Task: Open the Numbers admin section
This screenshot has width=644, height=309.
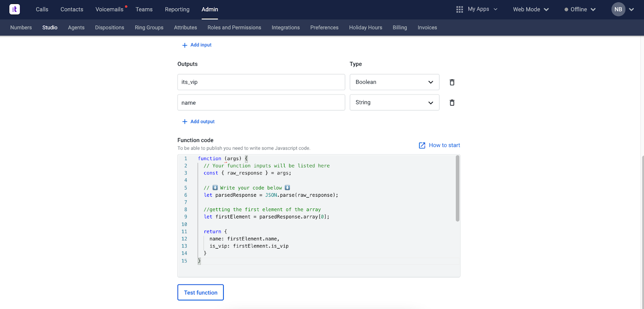Action: tap(21, 27)
